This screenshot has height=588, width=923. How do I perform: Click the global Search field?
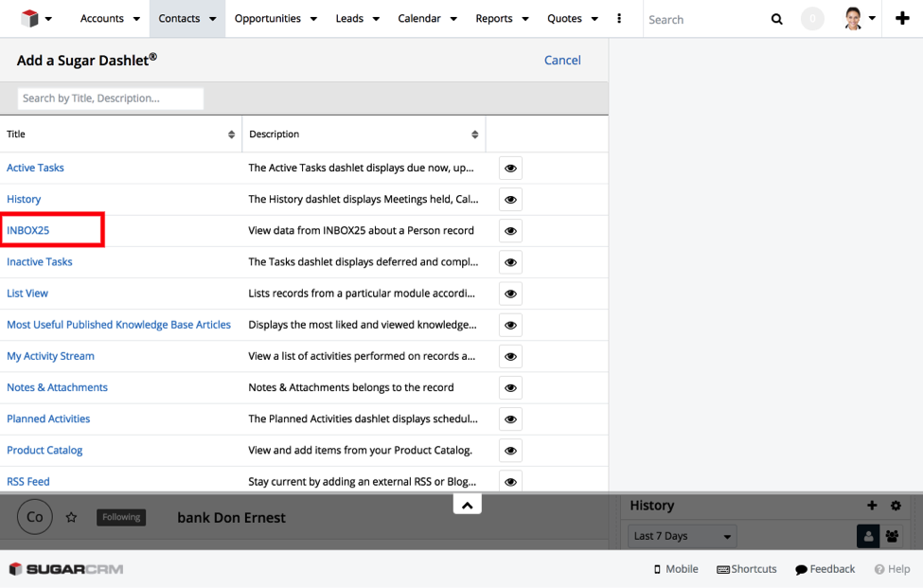pos(706,20)
